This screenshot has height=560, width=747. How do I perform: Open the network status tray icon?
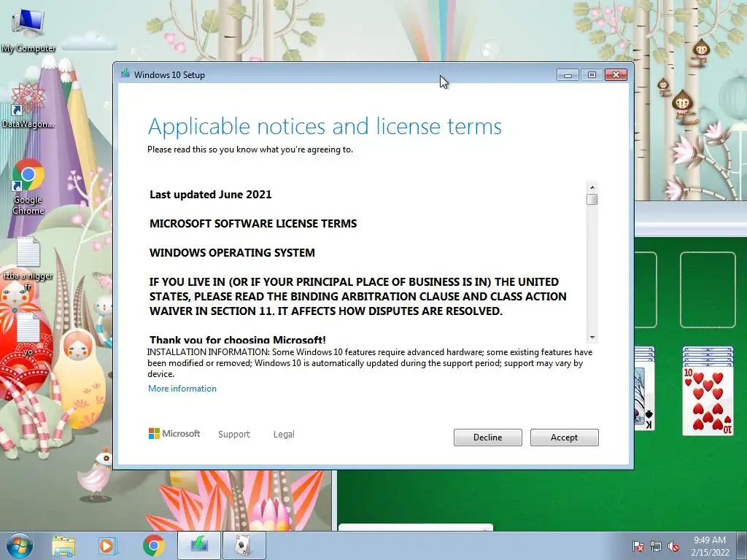click(656, 547)
